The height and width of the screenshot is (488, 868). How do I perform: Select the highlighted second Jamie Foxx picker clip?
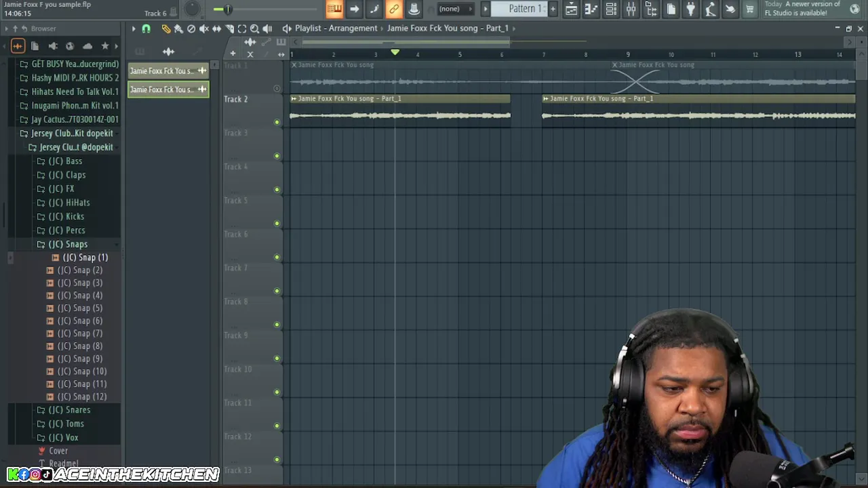pyautogui.click(x=168, y=89)
